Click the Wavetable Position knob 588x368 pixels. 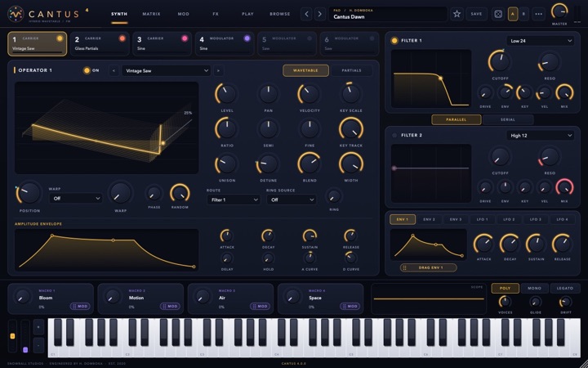pos(29,193)
